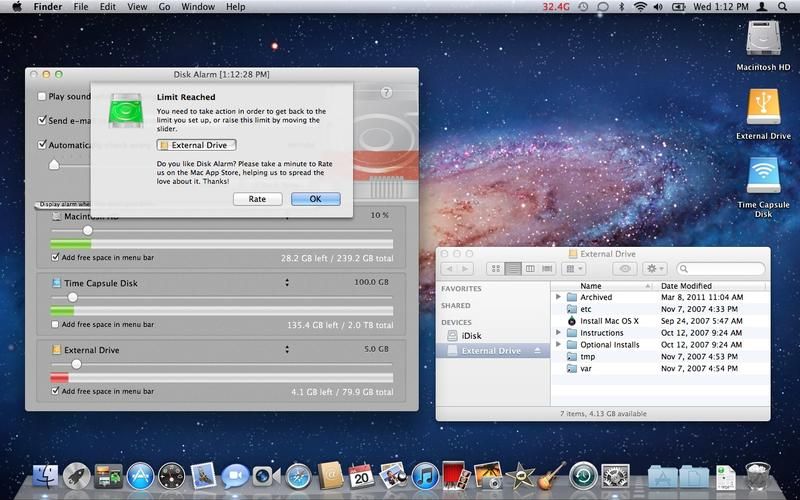The image size is (800, 500).
Task: Open iTunes music note icon
Action: pyautogui.click(x=424, y=476)
